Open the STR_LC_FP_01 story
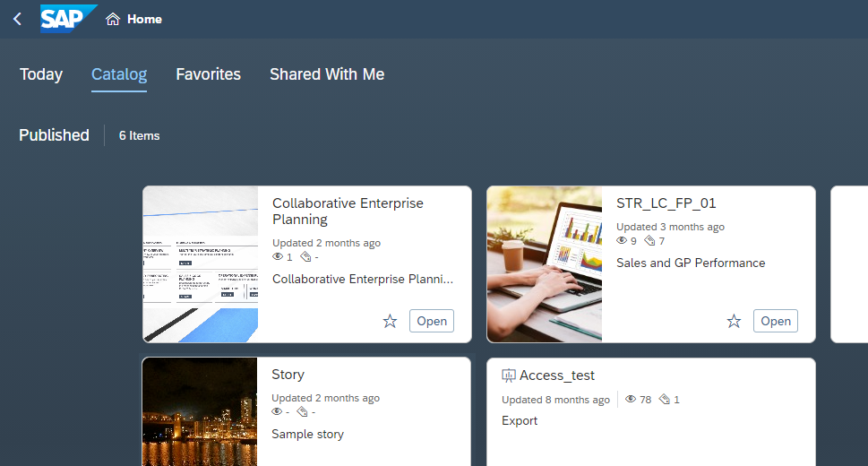This screenshot has height=466, width=868. pos(776,321)
